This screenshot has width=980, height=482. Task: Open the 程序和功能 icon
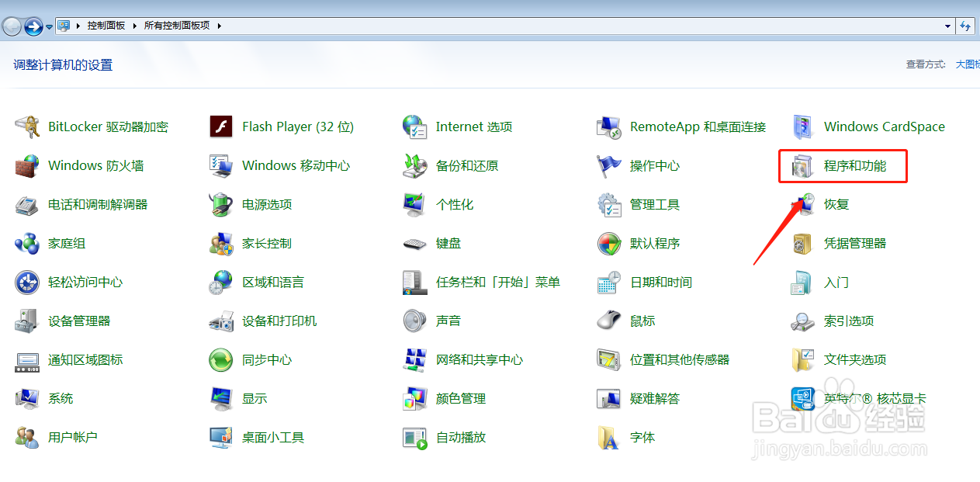coord(803,165)
